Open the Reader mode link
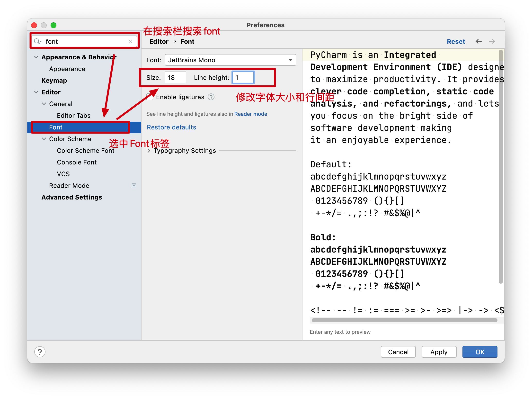This screenshot has height=399, width=532. pos(250,114)
